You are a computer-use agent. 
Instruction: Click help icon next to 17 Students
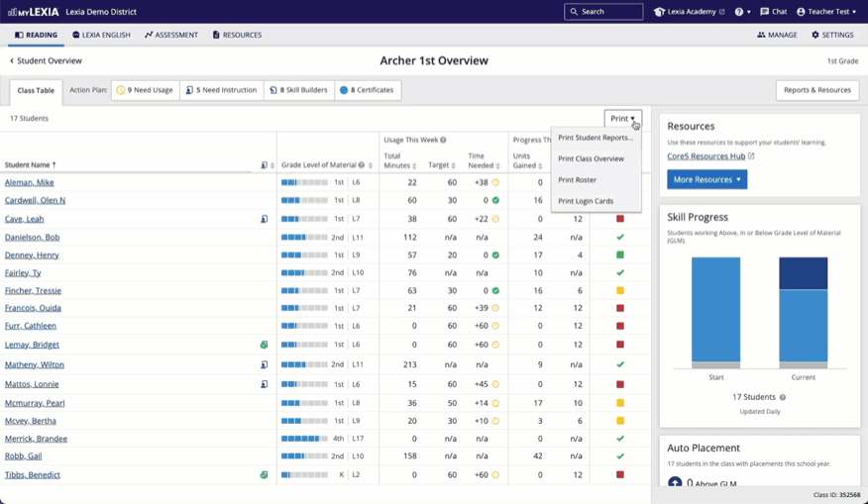pos(783,397)
